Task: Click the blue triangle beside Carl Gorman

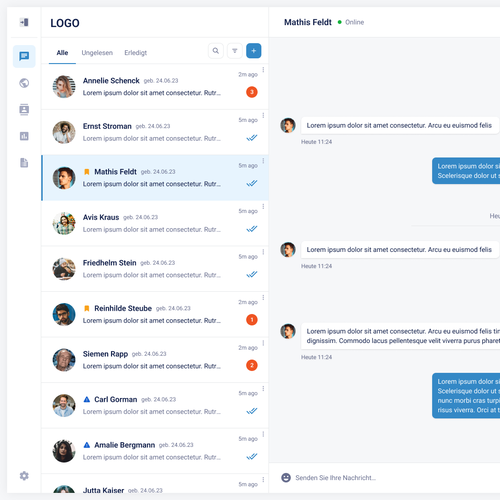Action: 87,399
